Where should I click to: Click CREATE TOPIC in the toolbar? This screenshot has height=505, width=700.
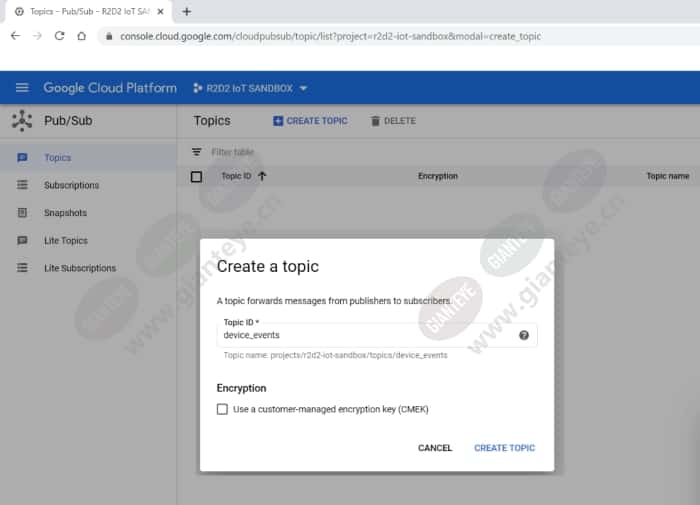click(310, 121)
